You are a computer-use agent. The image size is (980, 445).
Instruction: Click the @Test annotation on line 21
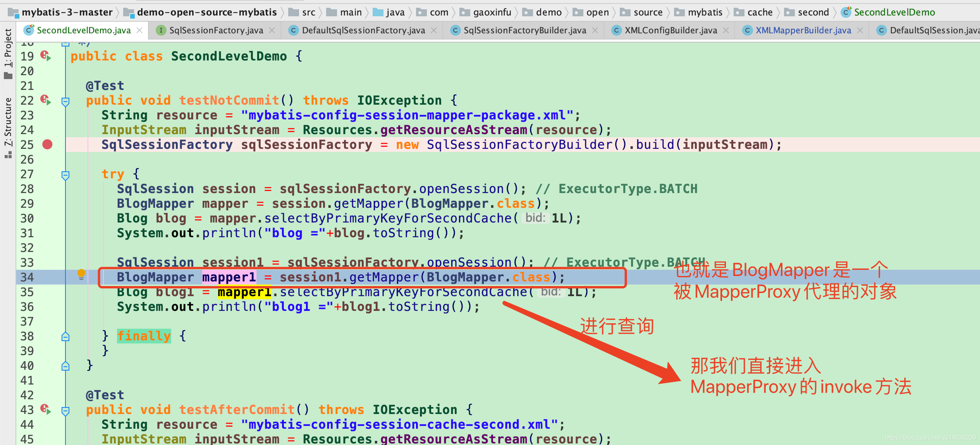(105, 86)
